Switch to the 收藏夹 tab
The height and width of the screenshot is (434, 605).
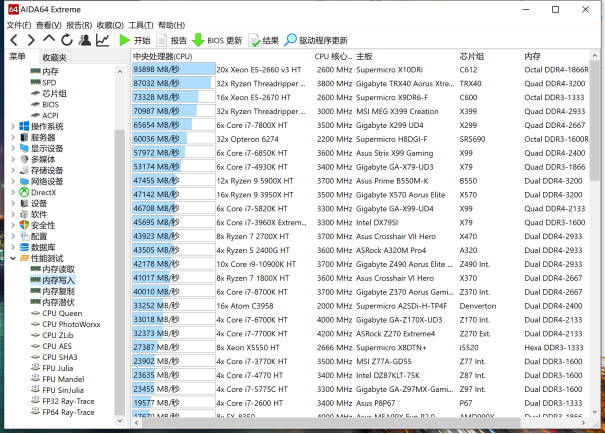(x=54, y=57)
